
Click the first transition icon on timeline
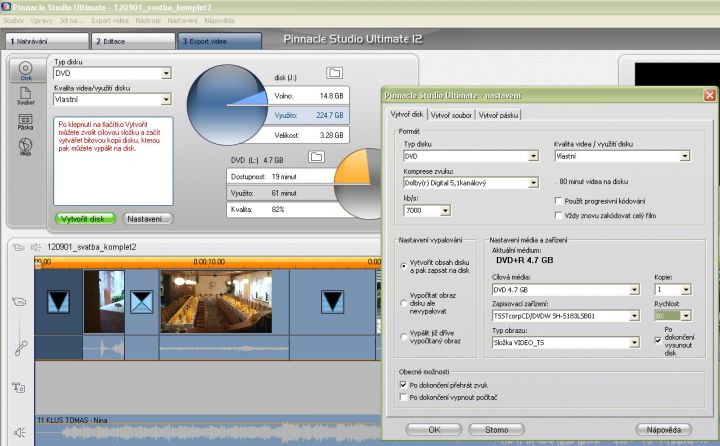point(59,301)
